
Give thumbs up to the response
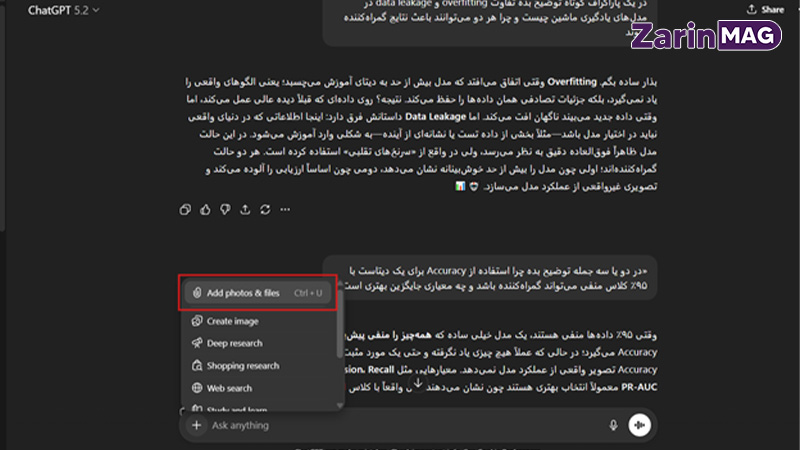coord(205,210)
